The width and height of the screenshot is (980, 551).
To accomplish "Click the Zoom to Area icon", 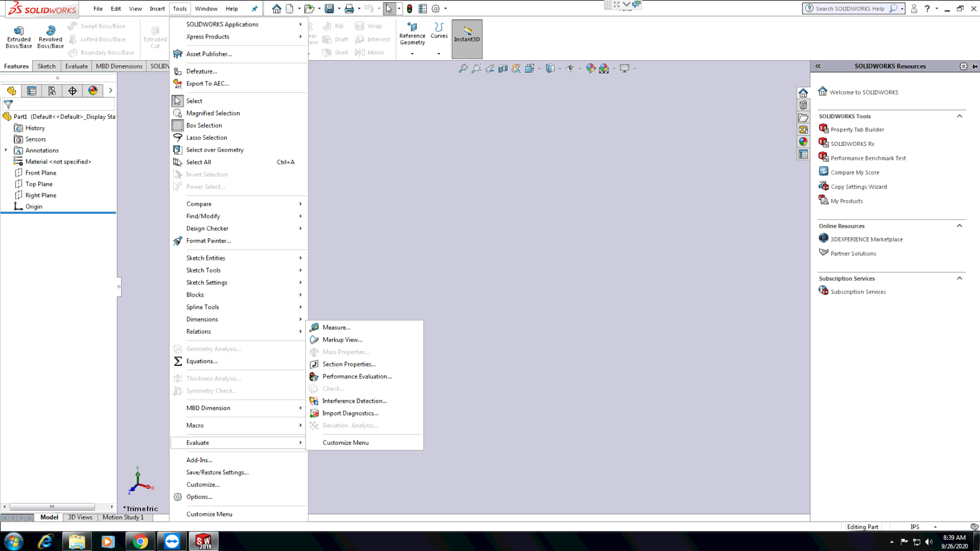I will coord(476,69).
